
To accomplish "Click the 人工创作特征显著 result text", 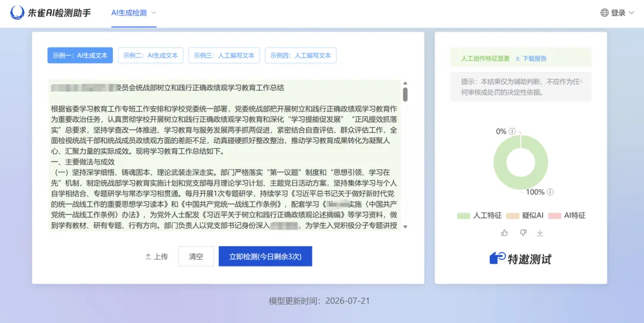I will pos(485,58).
